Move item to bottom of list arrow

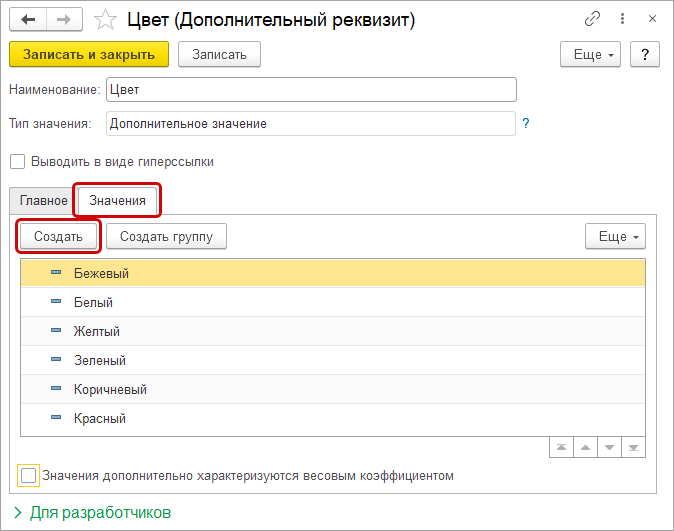point(633,448)
